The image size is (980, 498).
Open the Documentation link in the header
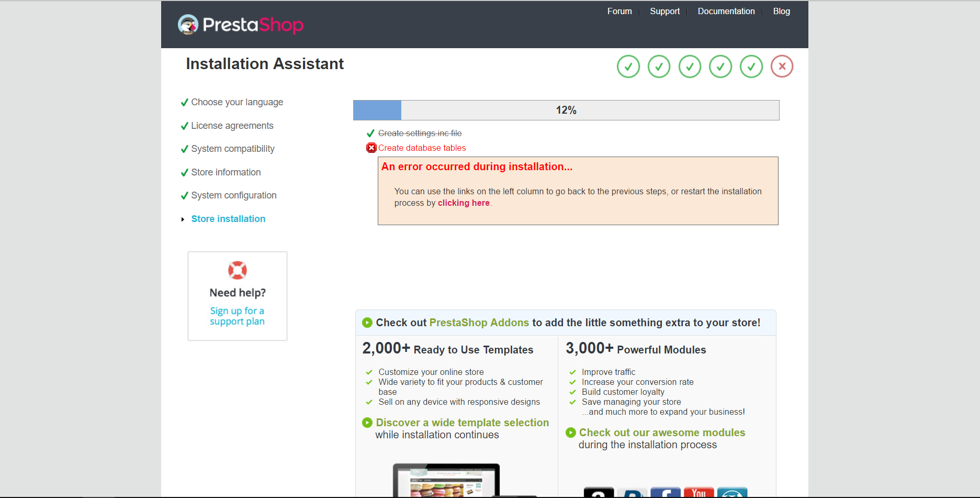(726, 11)
